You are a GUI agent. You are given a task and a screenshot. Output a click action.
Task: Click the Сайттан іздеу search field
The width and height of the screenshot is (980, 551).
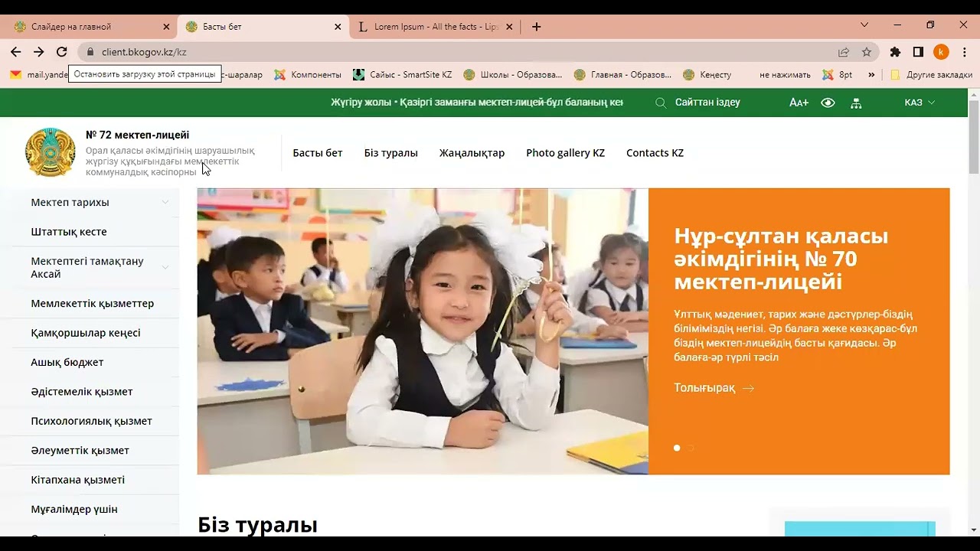point(708,103)
